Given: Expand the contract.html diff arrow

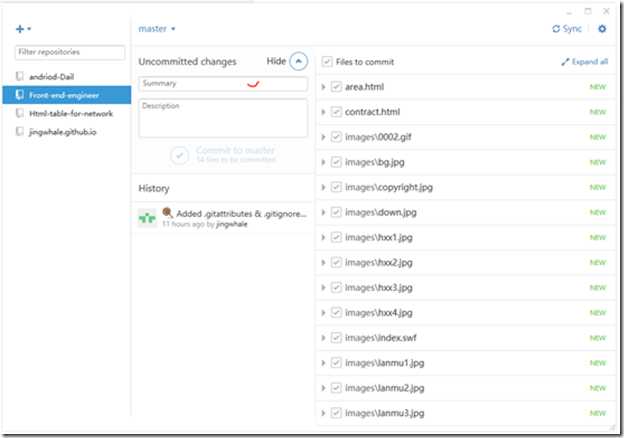Looking at the screenshot, I should click(x=323, y=112).
